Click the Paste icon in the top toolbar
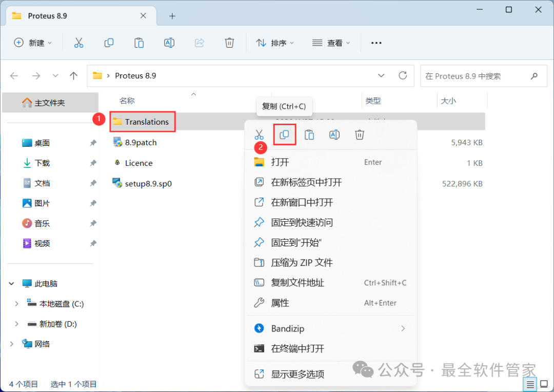This screenshot has height=392, width=554. [x=139, y=43]
